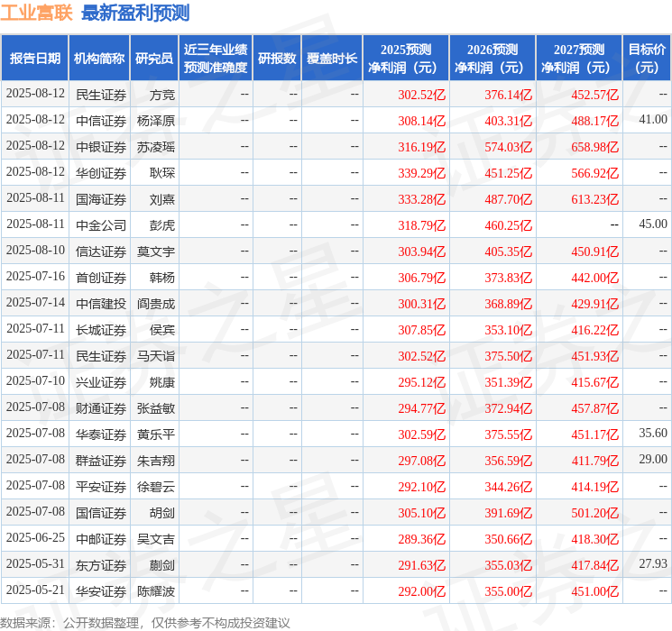This screenshot has height=631, width=672.
Task: Select the 东方证券 institution cell
Action: [101, 565]
